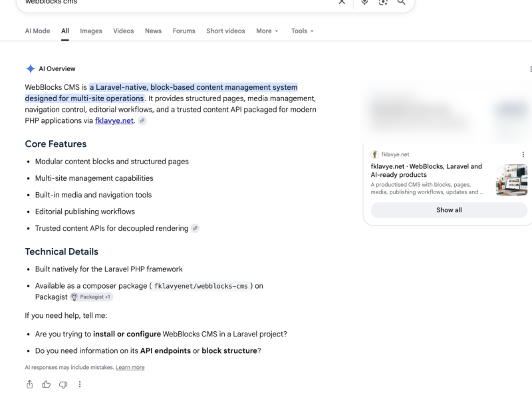Image resolution: width=532 pixels, height=399 pixels.
Task: Click "Multi-site management capabilities" bullet
Action: (x=94, y=178)
